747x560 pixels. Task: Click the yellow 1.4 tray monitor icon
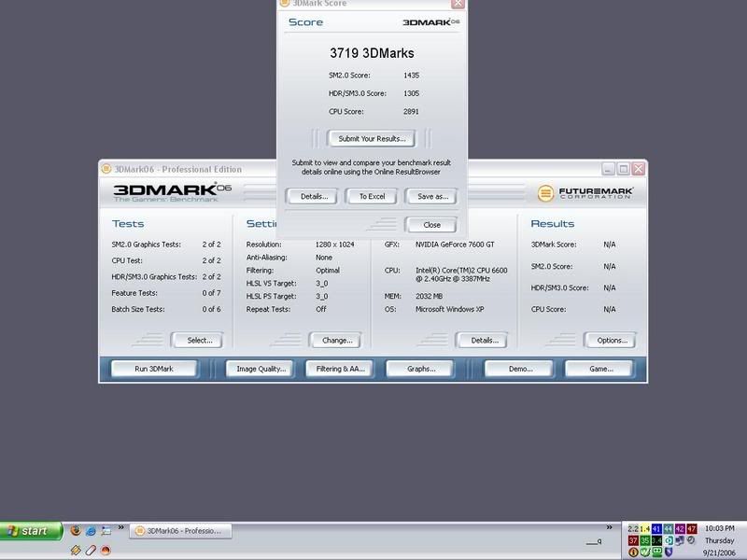click(x=644, y=528)
